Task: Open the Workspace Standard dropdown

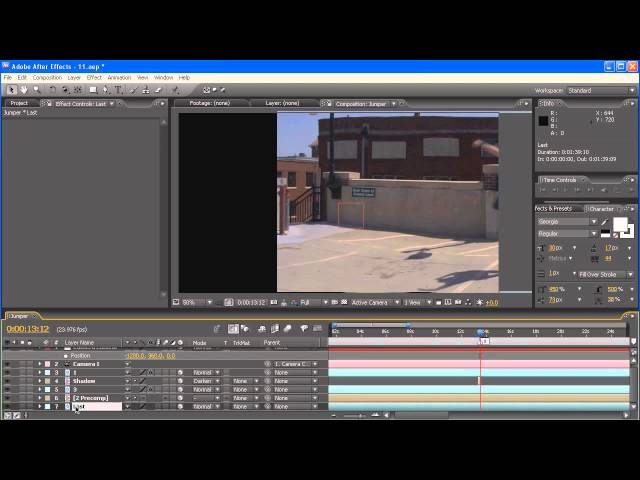Action: tap(600, 90)
